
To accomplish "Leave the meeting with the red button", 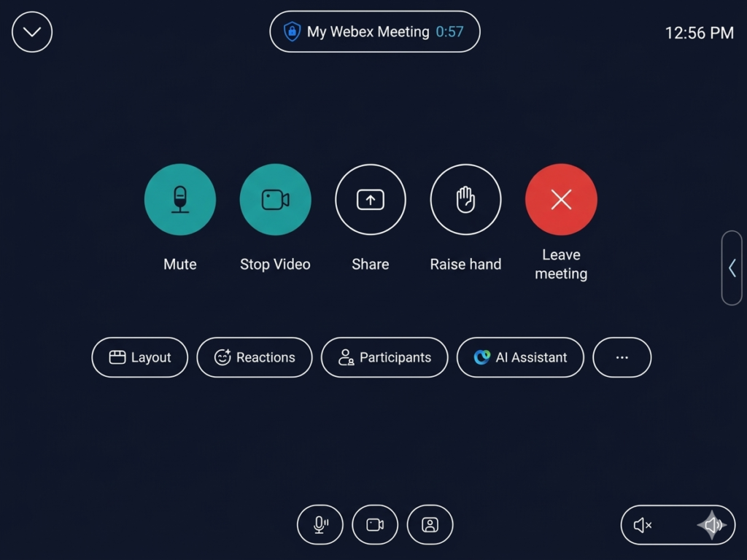I will point(561,199).
